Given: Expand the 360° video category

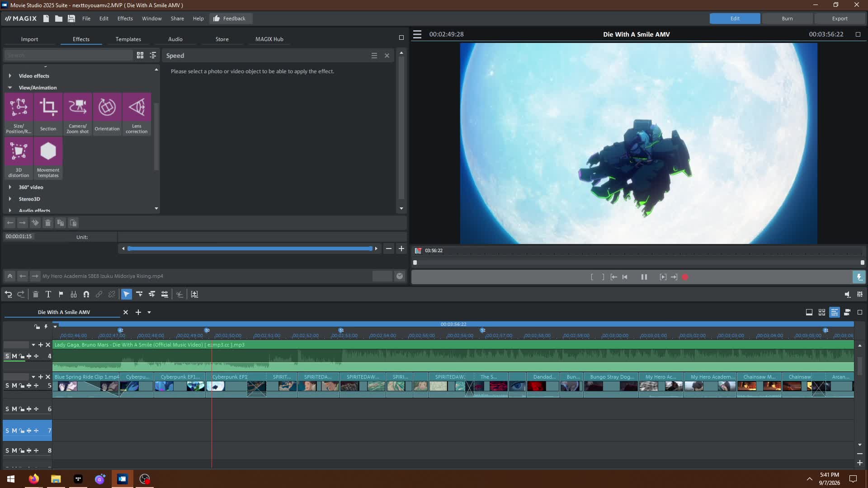Looking at the screenshot, I should pyautogui.click(x=10, y=187).
